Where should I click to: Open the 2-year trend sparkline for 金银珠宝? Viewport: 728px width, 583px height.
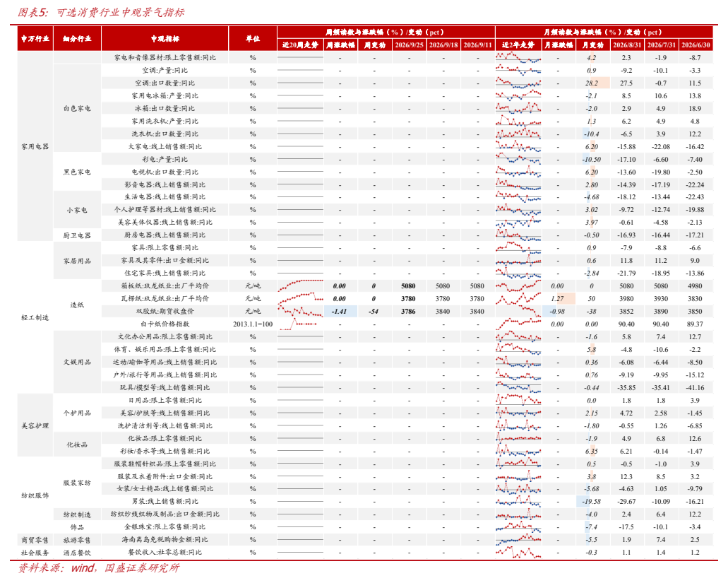coord(518,526)
